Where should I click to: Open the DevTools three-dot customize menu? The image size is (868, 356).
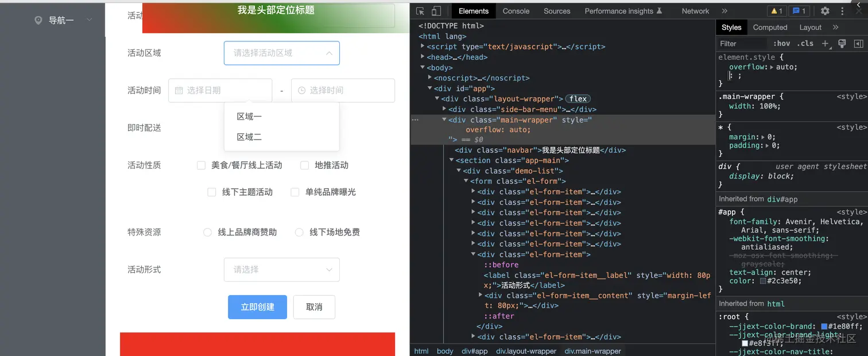(x=843, y=11)
